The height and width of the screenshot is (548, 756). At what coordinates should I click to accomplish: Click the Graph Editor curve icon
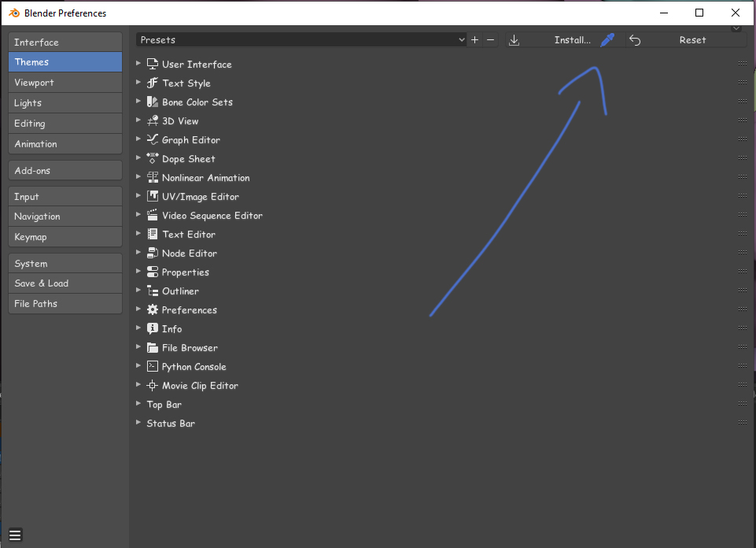pyautogui.click(x=153, y=139)
